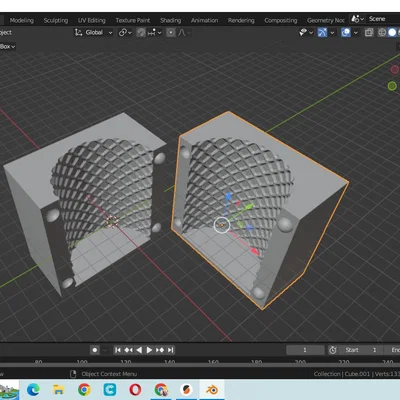The height and width of the screenshot is (400, 400).
Task: Click the Blender icon on the taskbar
Action: (x=212, y=389)
